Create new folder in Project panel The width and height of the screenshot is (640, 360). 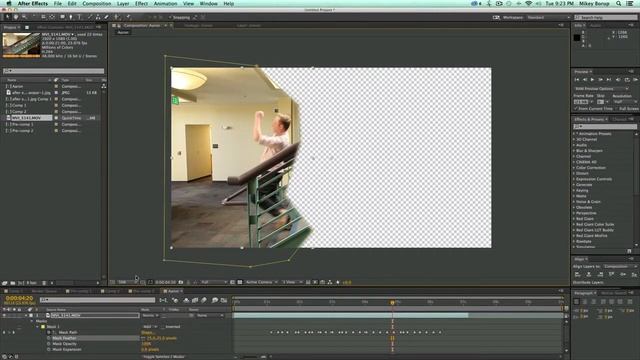[13, 282]
